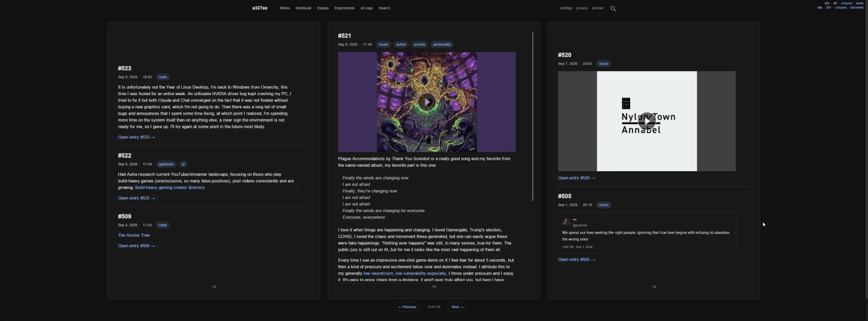Open The Anchor Tree link
This screenshot has width=868, height=321.
[134, 235]
